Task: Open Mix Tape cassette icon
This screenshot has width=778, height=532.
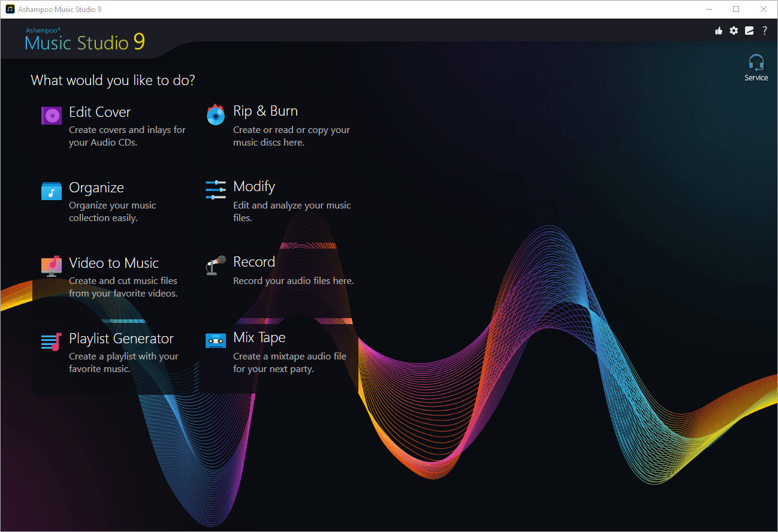Action: click(216, 340)
